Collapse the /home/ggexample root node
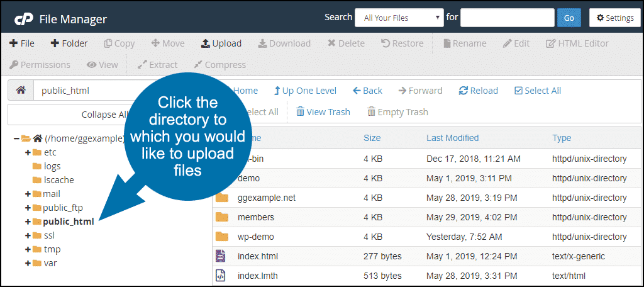This screenshot has height=287, width=644. [16, 138]
